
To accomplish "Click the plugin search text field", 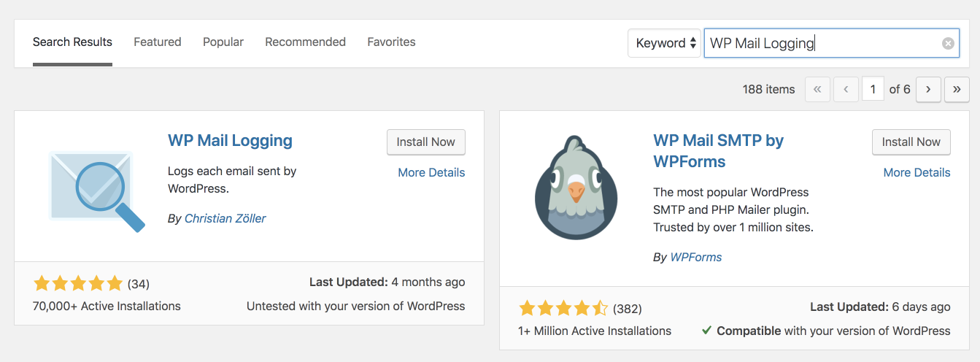I will click(x=821, y=44).
